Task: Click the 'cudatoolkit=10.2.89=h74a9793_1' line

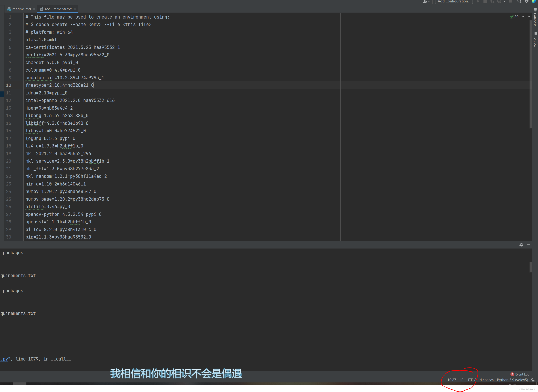Action: (65, 78)
